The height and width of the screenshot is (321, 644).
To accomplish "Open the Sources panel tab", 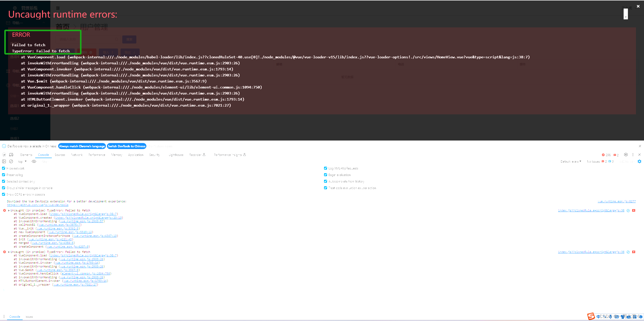I will click(x=60, y=155).
